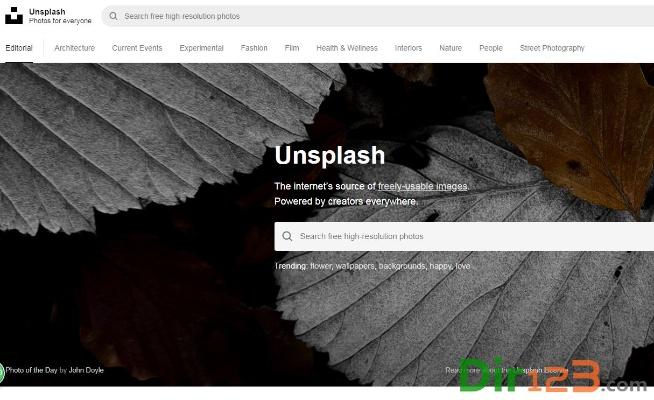The width and height of the screenshot is (654, 400).
Task: Focus the top search photos field
Action: click(377, 16)
